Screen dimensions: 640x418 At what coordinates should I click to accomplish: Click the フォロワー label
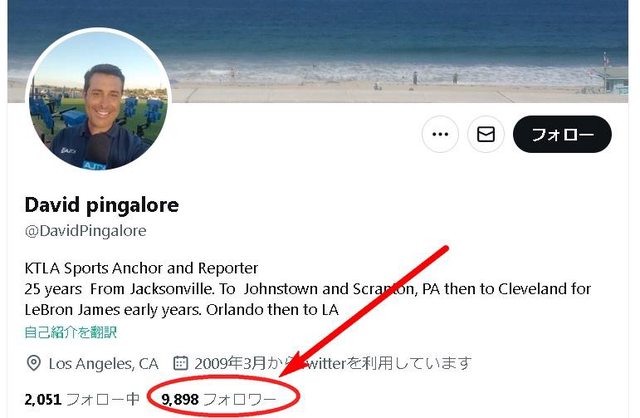coord(240,399)
